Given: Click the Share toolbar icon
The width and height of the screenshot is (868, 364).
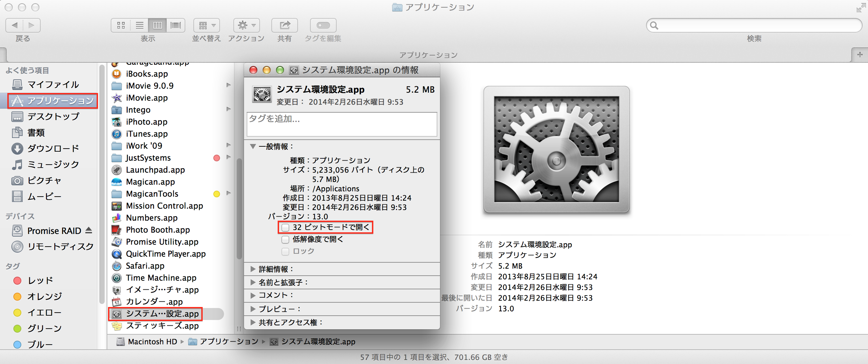Looking at the screenshot, I should click(284, 25).
